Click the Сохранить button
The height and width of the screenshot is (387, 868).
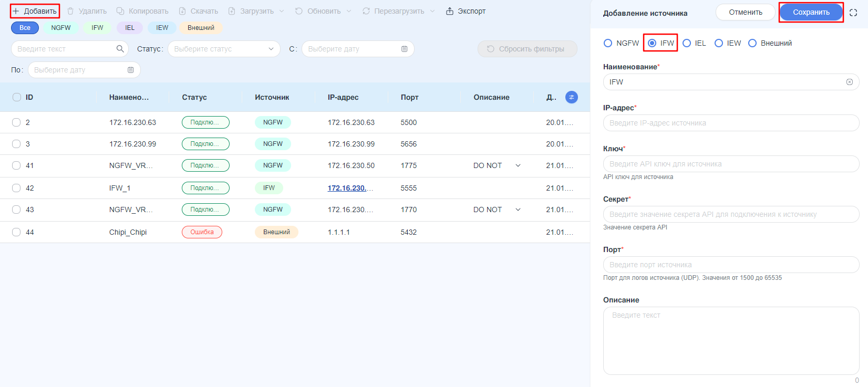[x=811, y=12]
